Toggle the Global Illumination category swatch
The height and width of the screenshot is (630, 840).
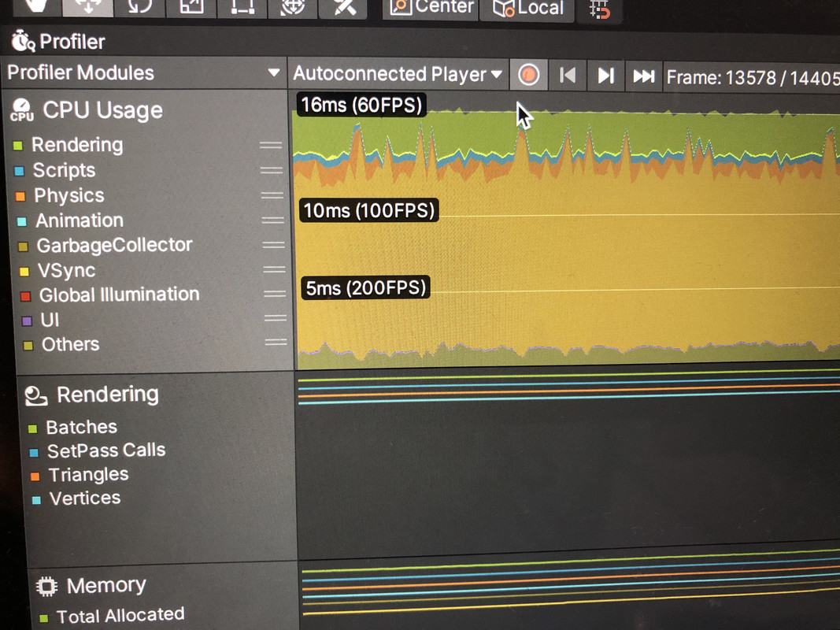pyautogui.click(x=25, y=296)
